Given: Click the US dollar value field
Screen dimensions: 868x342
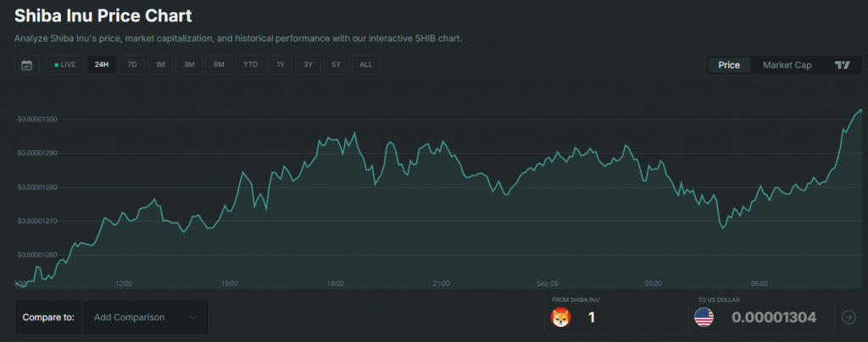Looking at the screenshot, I should [x=773, y=317].
